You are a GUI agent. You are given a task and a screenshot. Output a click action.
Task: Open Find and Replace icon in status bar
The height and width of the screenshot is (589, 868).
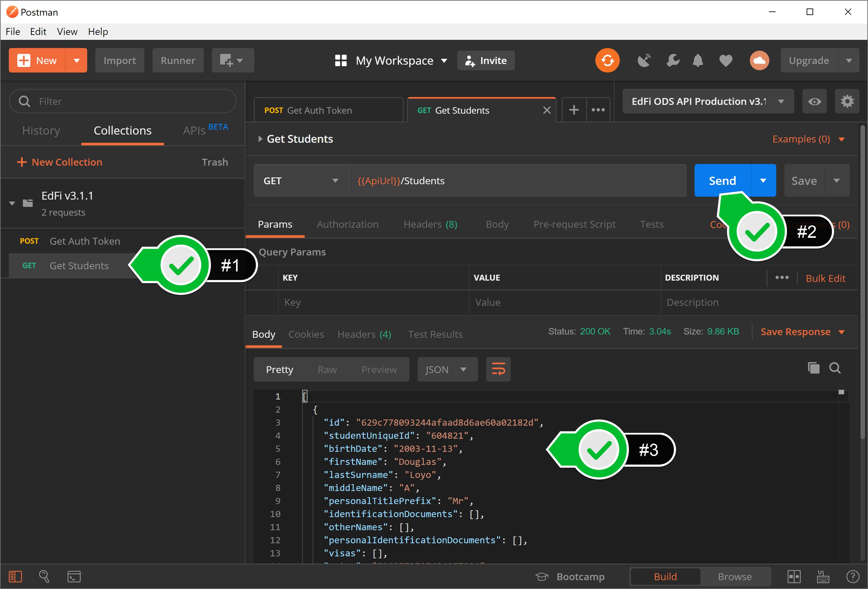(44, 576)
